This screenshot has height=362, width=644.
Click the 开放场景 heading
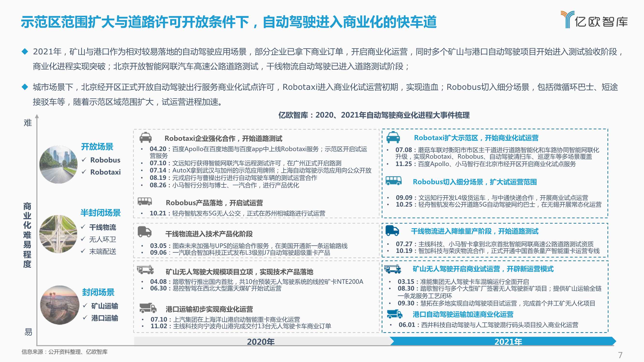click(x=97, y=147)
